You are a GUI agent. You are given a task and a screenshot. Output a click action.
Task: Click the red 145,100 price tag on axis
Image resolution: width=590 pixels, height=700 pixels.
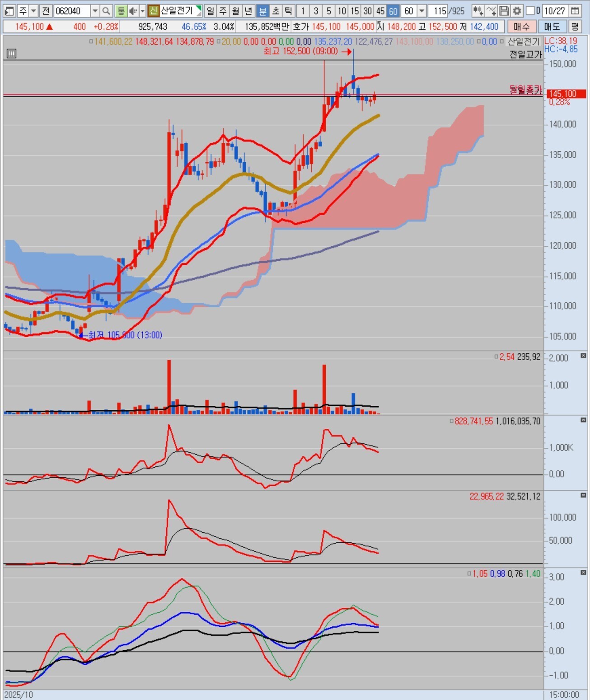click(x=566, y=94)
